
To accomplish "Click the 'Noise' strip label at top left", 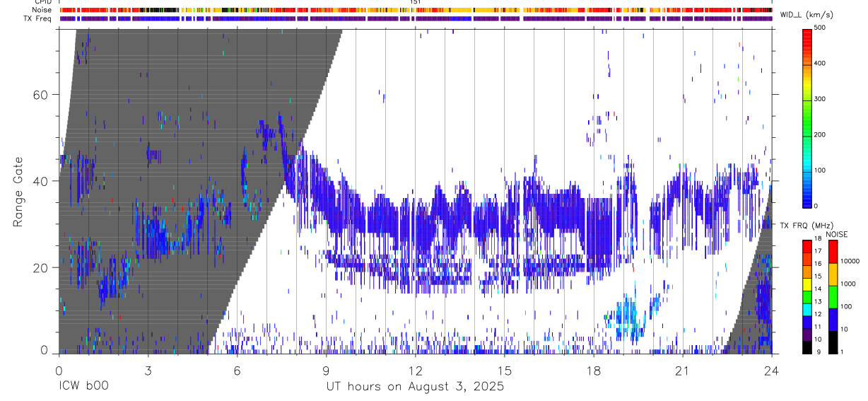I will pyautogui.click(x=42, y=10).
